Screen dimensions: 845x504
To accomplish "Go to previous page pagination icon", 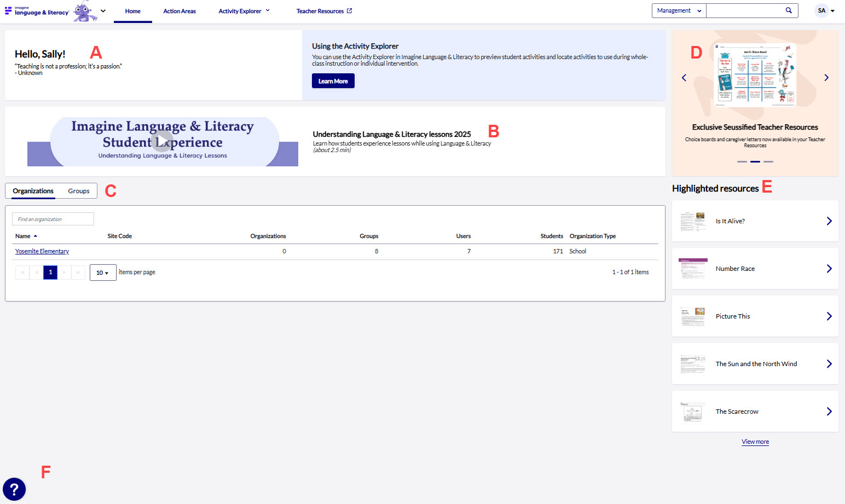I will (x=37, y=273).
